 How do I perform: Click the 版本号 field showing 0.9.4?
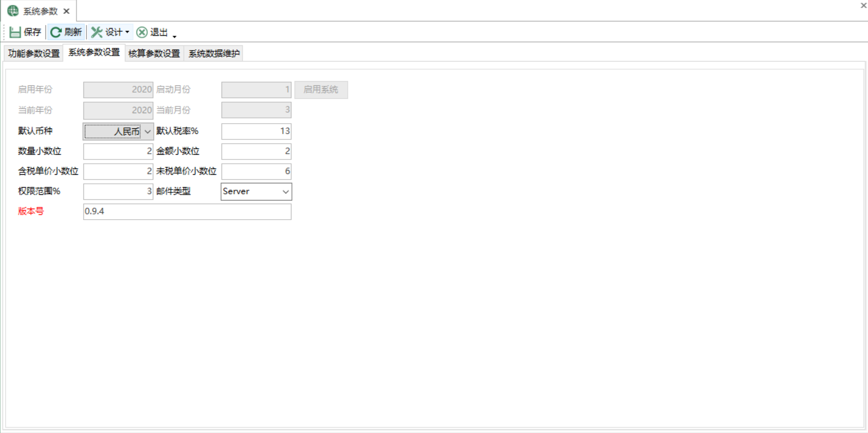(187, 211)
